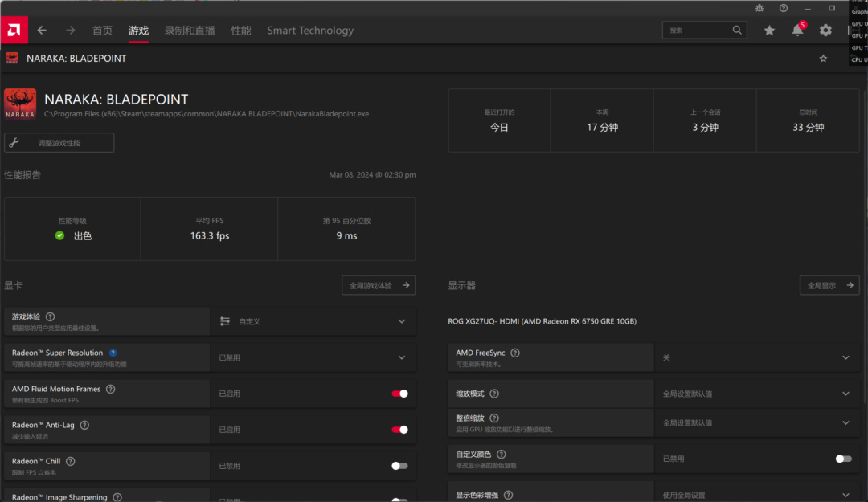
Task: Disable Radeon Anti-Lag toggle
Action: [x=399, y=430]
